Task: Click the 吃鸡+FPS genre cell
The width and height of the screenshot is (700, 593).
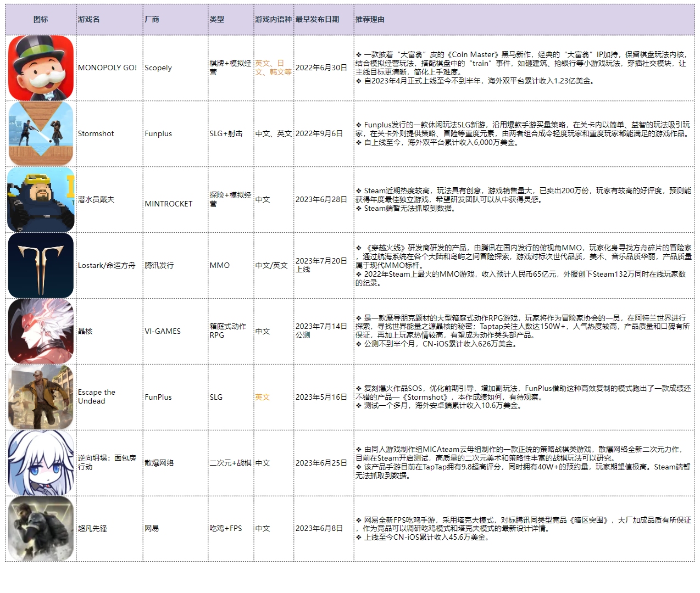Action: [226, 528]
